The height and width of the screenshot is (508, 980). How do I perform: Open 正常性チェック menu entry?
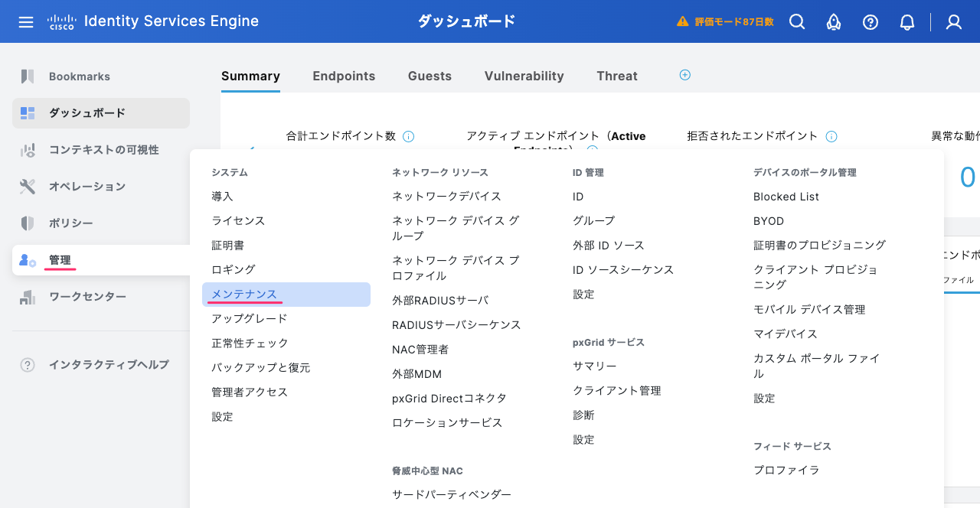click(250, 344)
